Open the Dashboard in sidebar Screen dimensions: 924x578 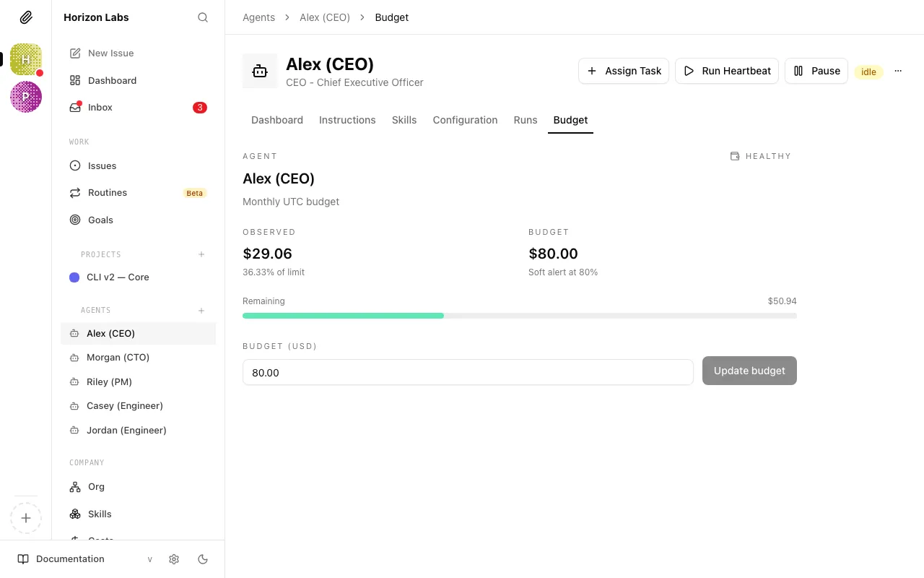(138, 80)
